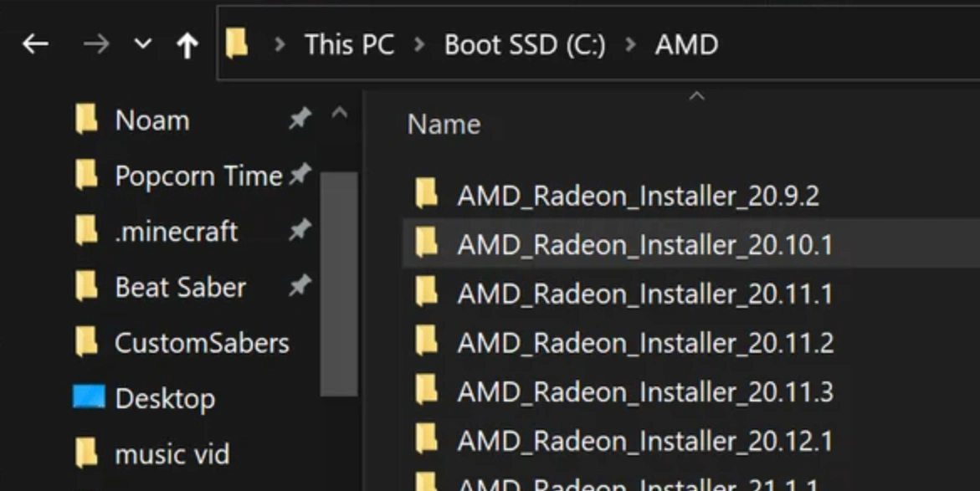The image size is (980, 491).
Task: Expand chevron after Boot SSD (C:)
Action: point(631,44)
